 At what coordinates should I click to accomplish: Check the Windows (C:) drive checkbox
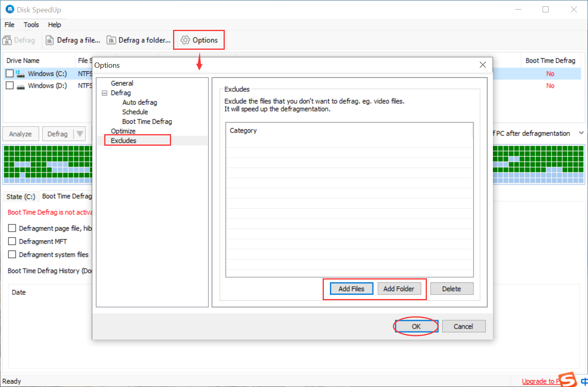coord(10,73)
